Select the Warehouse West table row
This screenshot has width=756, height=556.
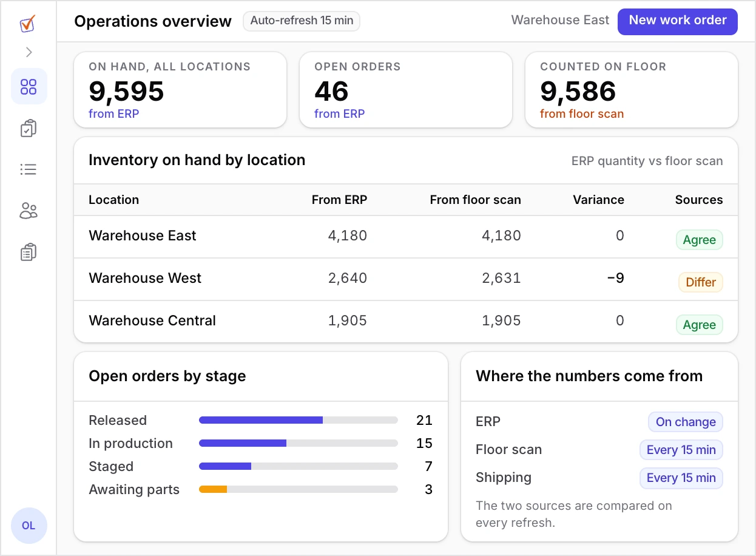(x=406, y=279)
